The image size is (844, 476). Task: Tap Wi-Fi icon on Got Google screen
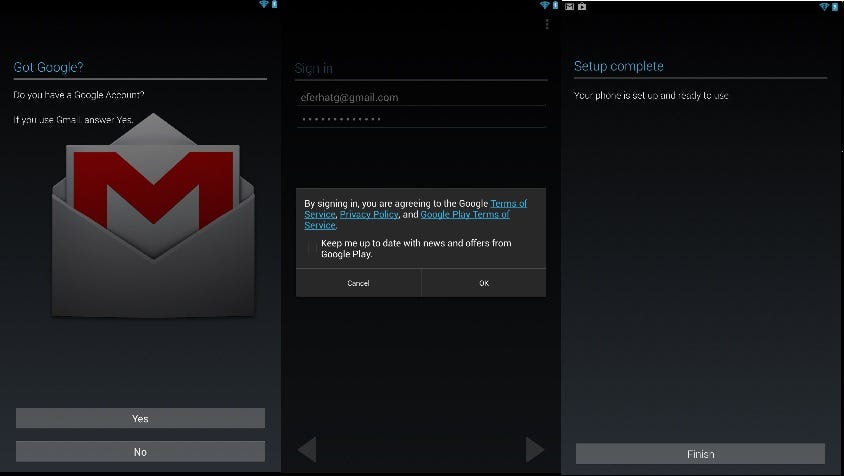[x=264, y=4]
